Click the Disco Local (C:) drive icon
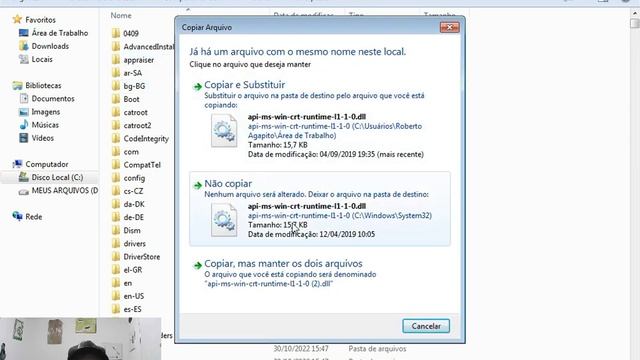Viewport: 640px width, 360px height. [x=24, y=177]
